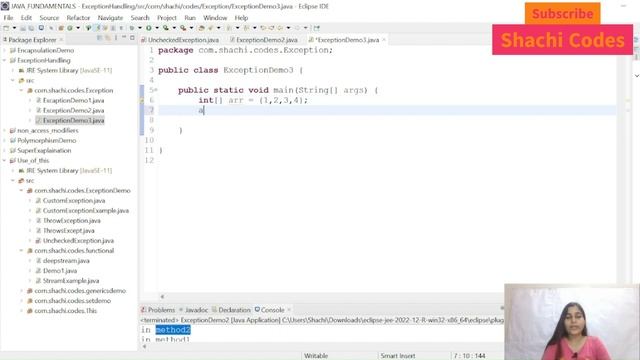Image resolution: width=640 pixels, height=360 pixels.
Task: Click the Subscribe button overlay
Action: [562, 13]
